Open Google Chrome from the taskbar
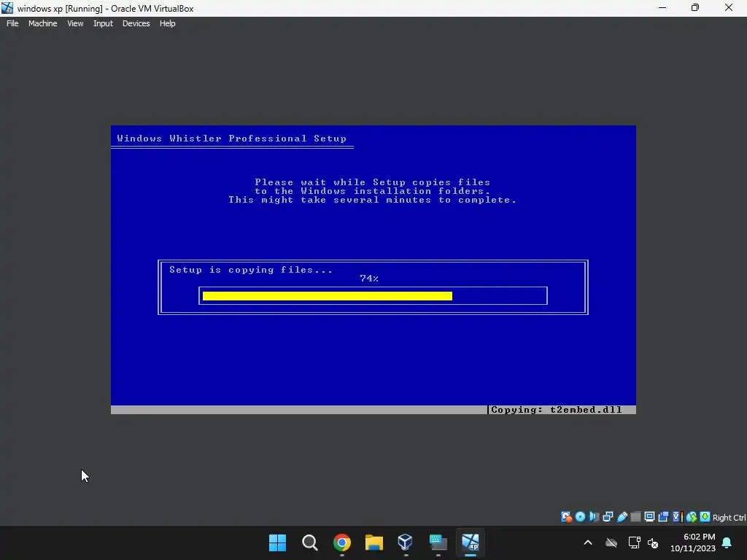The width and height of the screenshot is (747, 560). coord(342,542)
